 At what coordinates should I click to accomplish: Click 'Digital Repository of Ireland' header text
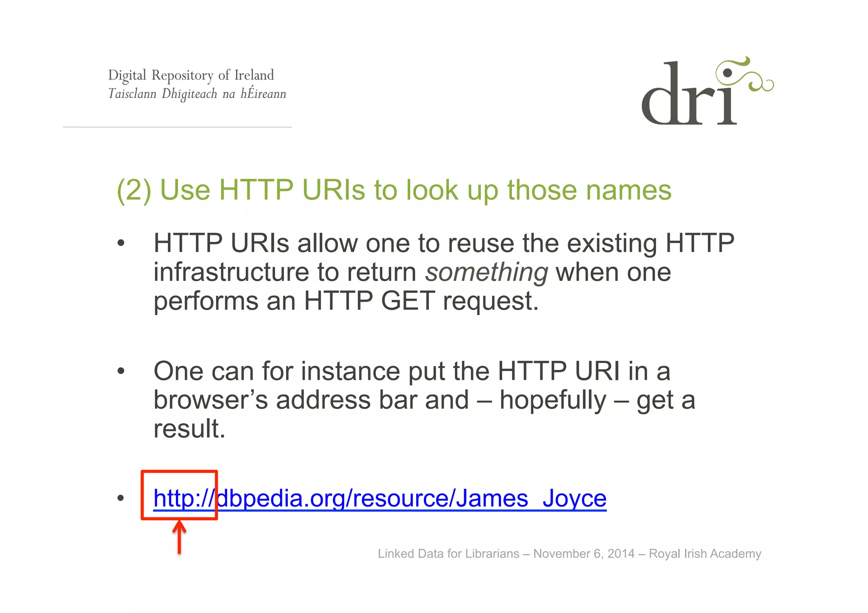(x=191, y=75)
